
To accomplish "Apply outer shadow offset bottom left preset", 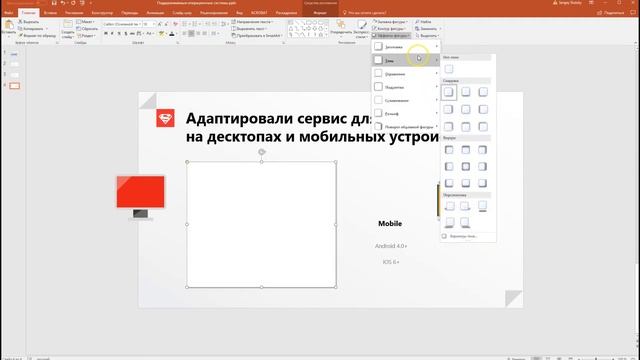I will pos(483,92).
